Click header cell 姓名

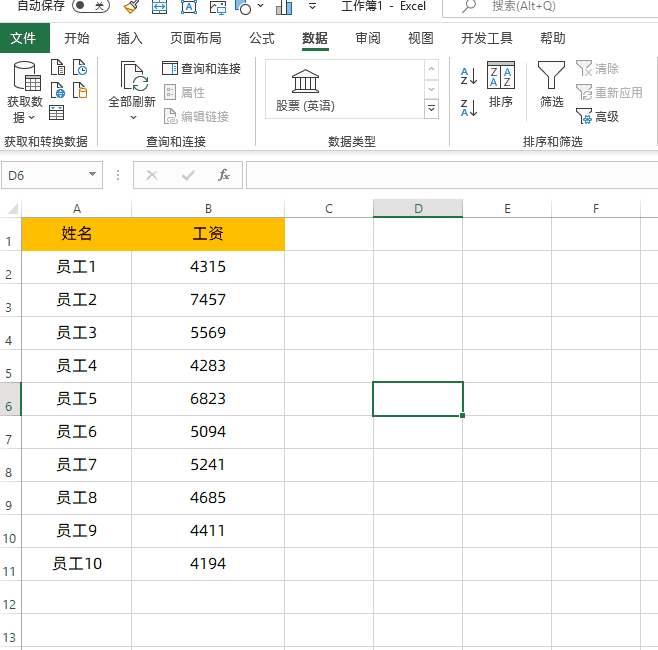pos(77,234)
